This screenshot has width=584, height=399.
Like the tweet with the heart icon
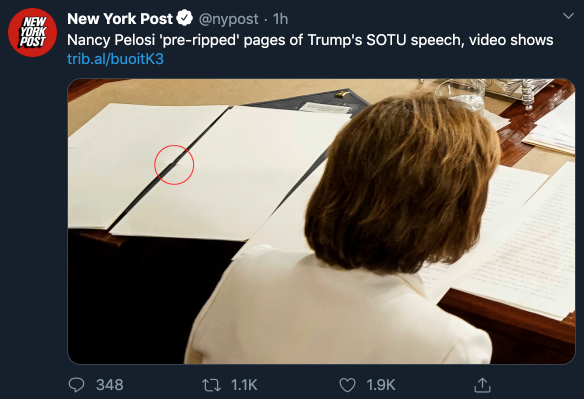[x=347, y=385]
